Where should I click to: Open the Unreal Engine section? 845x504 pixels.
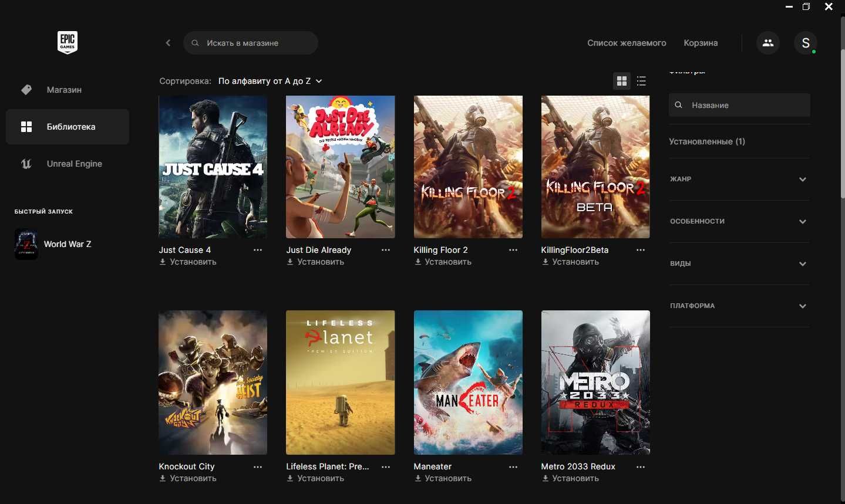pyautogui.click(x=68, y=164)
